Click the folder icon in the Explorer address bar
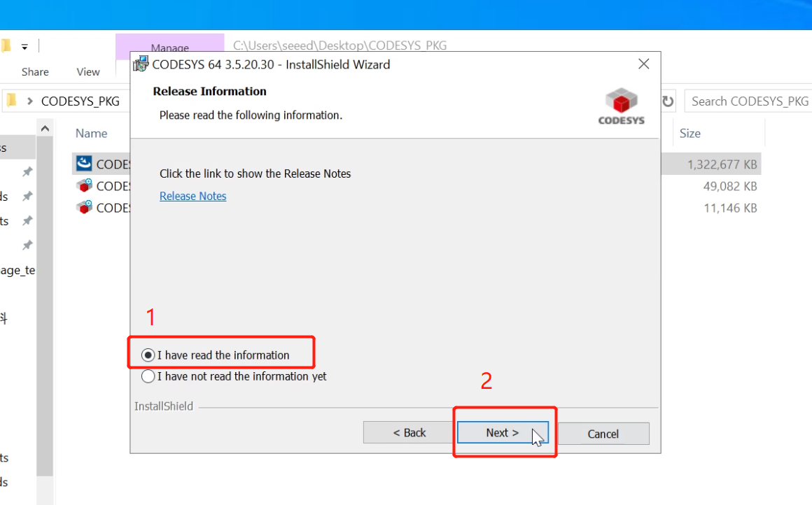The image size is (812, 505). 11,101
